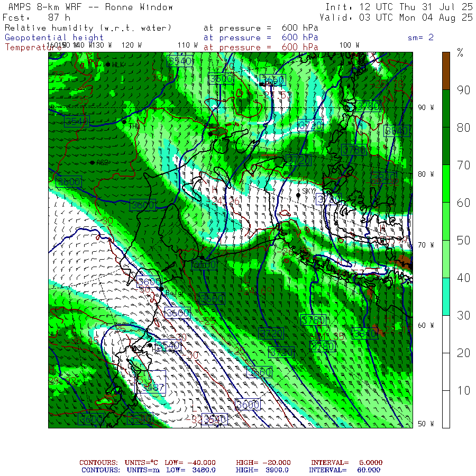Image resolution: width=476 pixels, height=476 pixels.
Task: Click medium green 50-60% legend band
Action: [446, 221]
